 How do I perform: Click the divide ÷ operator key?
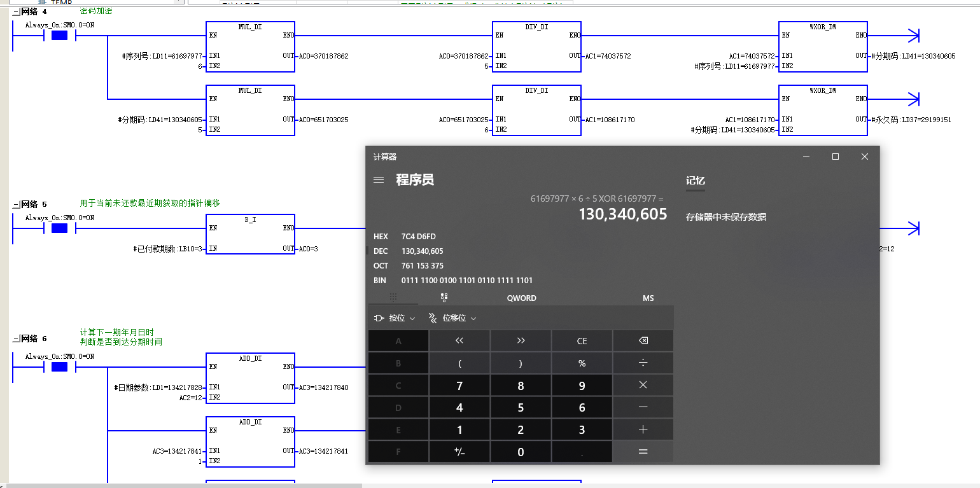tap(643, 363)
